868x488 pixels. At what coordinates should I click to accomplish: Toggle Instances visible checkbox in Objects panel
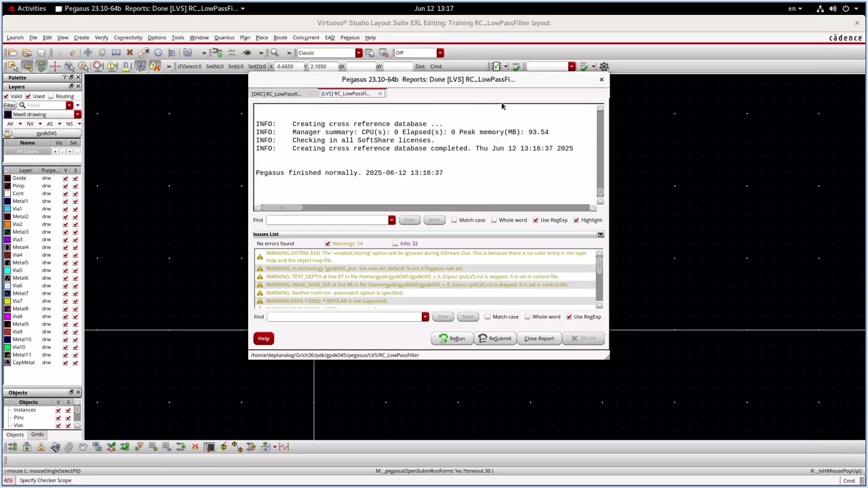tap(58, 410)
